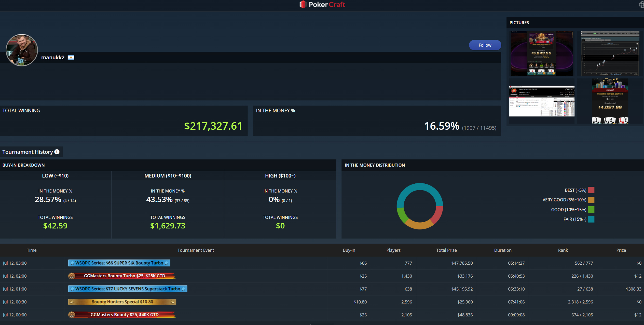644x325 pixels.
Task: Click the Duration column header
Action: [503, 250]
